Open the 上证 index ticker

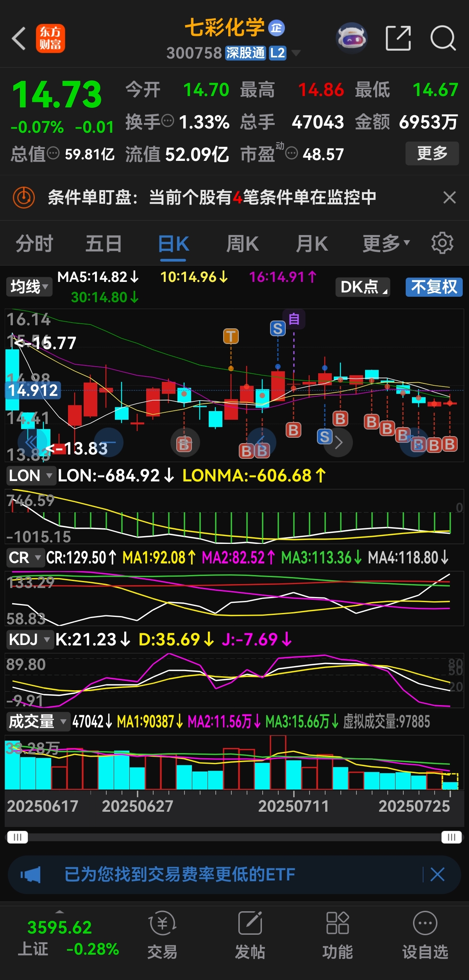(68, 938)
